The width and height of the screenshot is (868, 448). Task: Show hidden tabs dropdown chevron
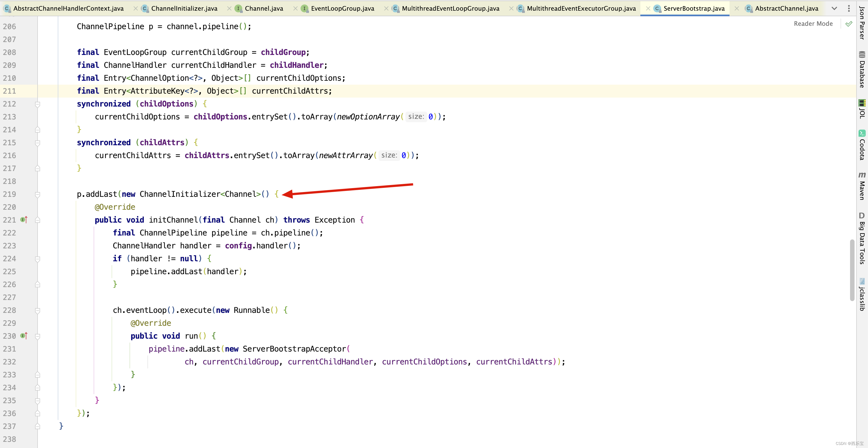[x=834, y=8]
